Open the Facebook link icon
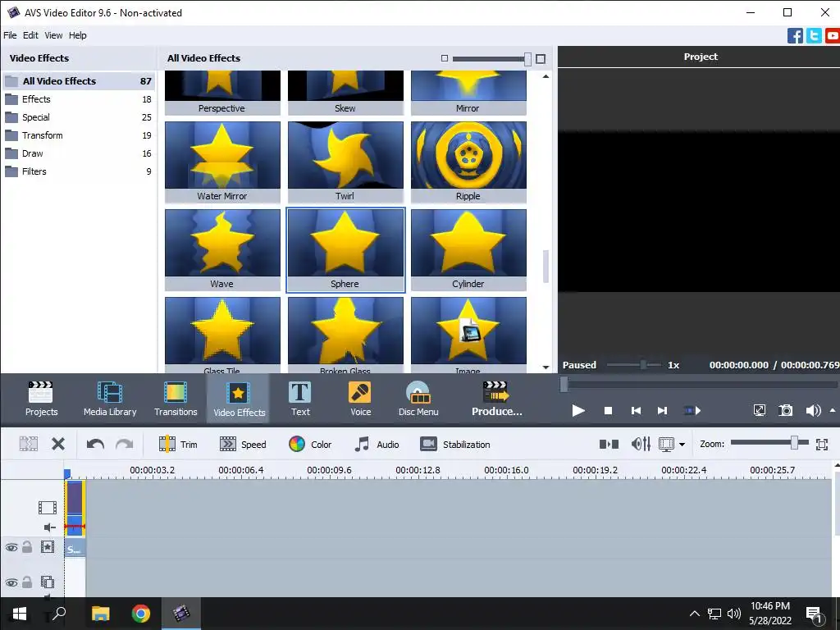 click(x=795, y=35)
